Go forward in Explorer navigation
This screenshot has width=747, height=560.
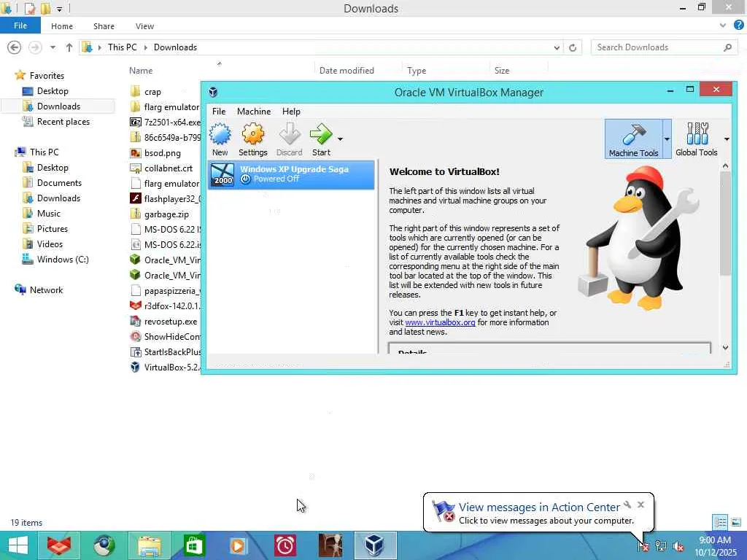point(35,47)
